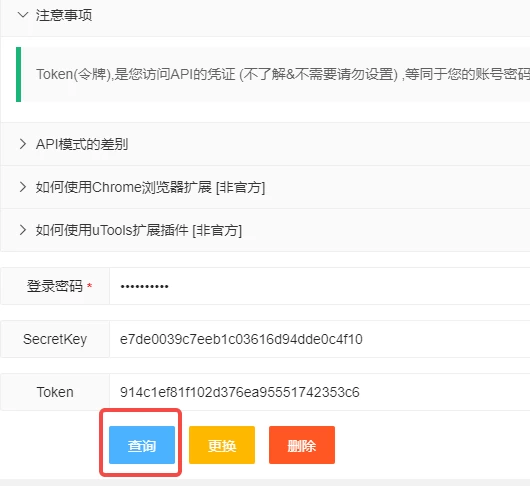Focus the 登录密码 password field
Viewport: 530px width, 486px height.
[x=320, y=286]
